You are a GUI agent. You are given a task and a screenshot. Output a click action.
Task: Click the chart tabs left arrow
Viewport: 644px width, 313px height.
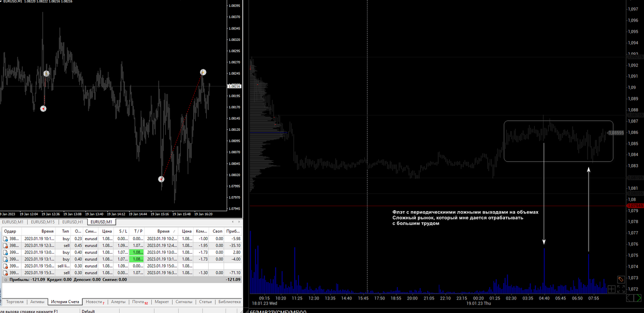click(x=232, y=222)
